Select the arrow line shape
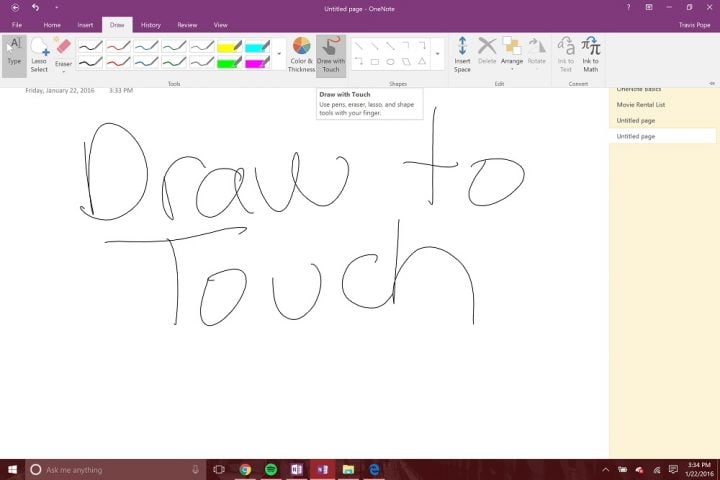This screenshot has width=720, height=480. [x=390, y=46]
